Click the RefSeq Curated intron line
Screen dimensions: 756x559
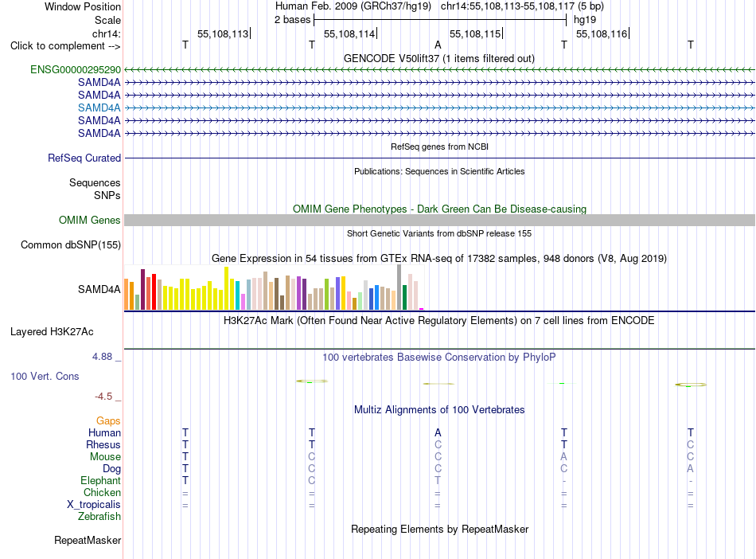439,158
